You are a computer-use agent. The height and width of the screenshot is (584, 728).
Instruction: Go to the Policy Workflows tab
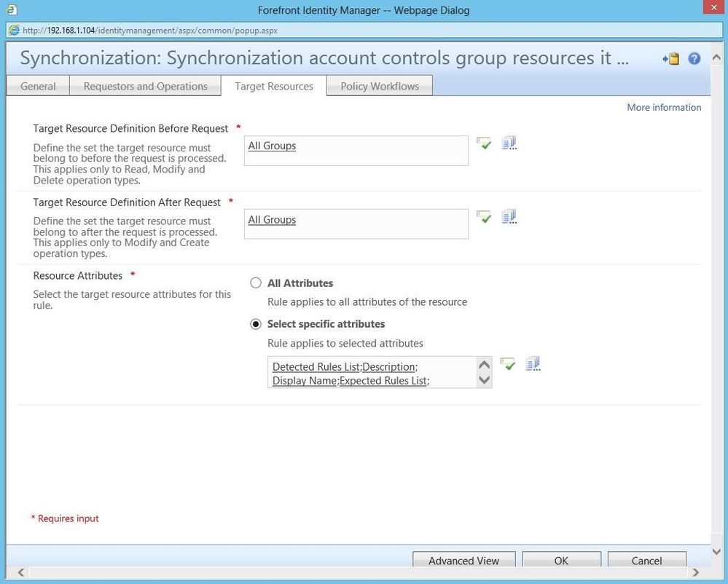click(380, 86)
